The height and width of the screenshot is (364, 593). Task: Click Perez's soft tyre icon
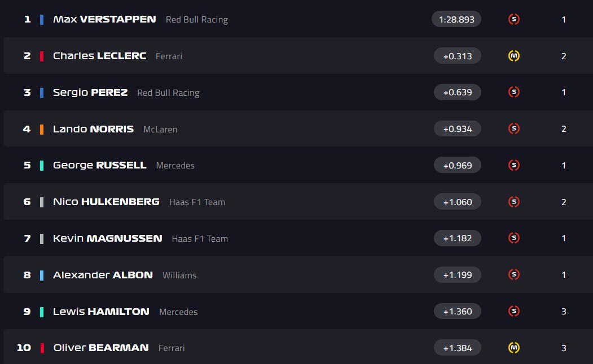tap(513, 92)
